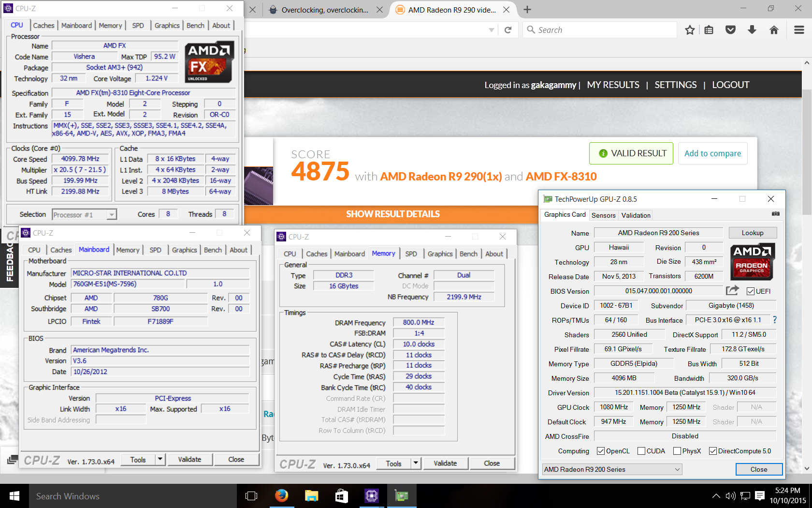Open Task View on the taskbar
Screen dimensions: 812x508
point(251,496)
